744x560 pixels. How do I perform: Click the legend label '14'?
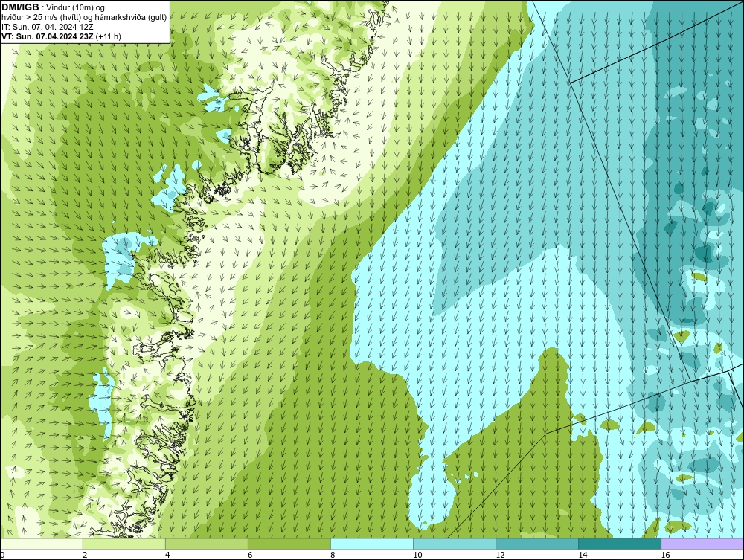coord(583,555)
